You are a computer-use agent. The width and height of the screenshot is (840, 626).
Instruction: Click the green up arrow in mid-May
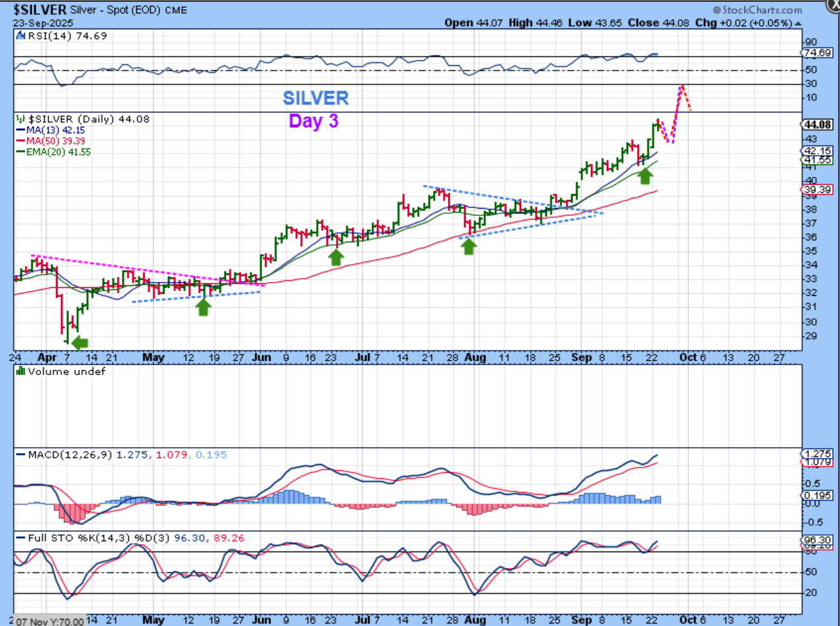(203, 307)
